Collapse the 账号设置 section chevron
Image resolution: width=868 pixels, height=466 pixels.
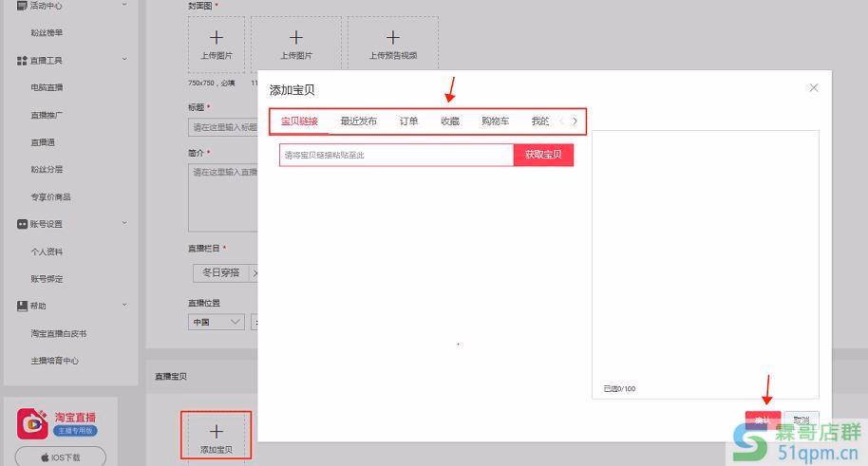pos(124,222)
